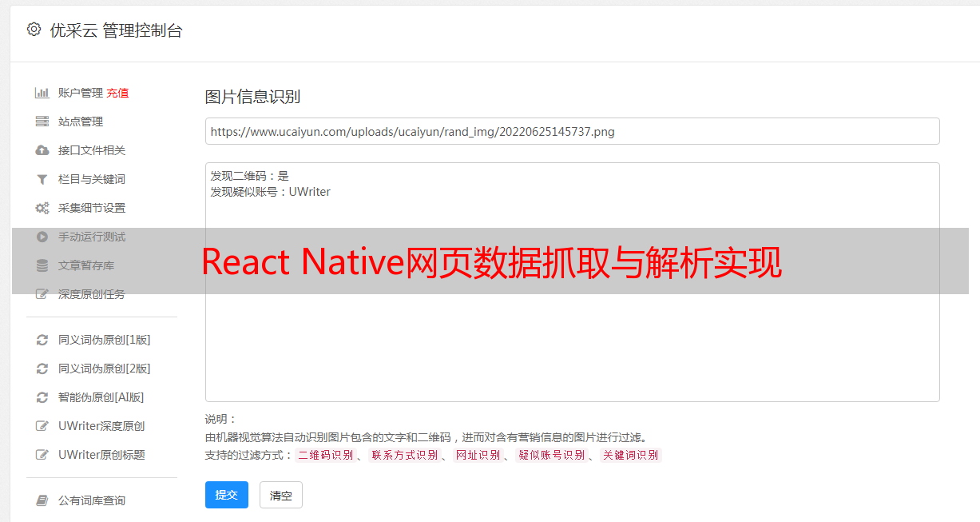Click the refresh icon for 同义词伪原创[2版]
This screenshot has height=522, width=980.
[x=42, y=369]
